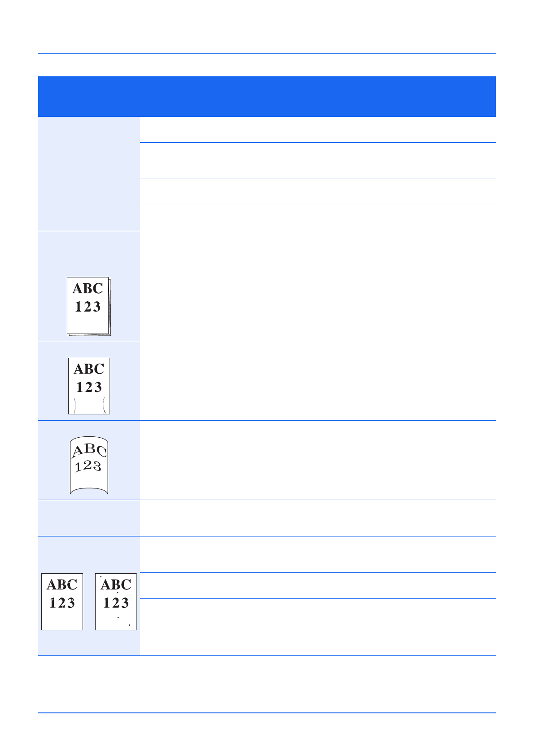Select the sample page with broken letters
This screenshot has width=534, height=756.
(x=62, y=602)
